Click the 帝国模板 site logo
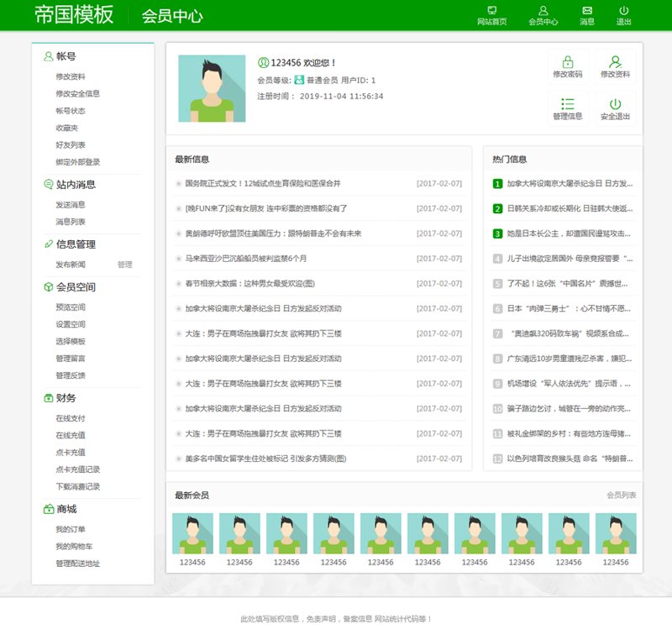This screenshot has width=672, height=640. click(74, 15)
